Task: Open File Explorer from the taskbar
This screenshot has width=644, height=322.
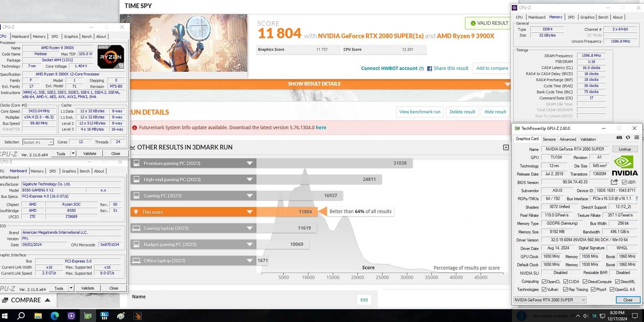Action: coord(38,316)
